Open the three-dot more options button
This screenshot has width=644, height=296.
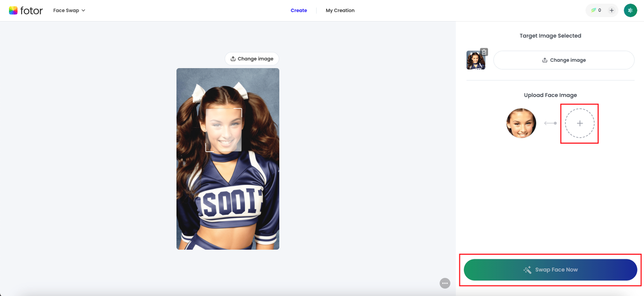(445, 283)
